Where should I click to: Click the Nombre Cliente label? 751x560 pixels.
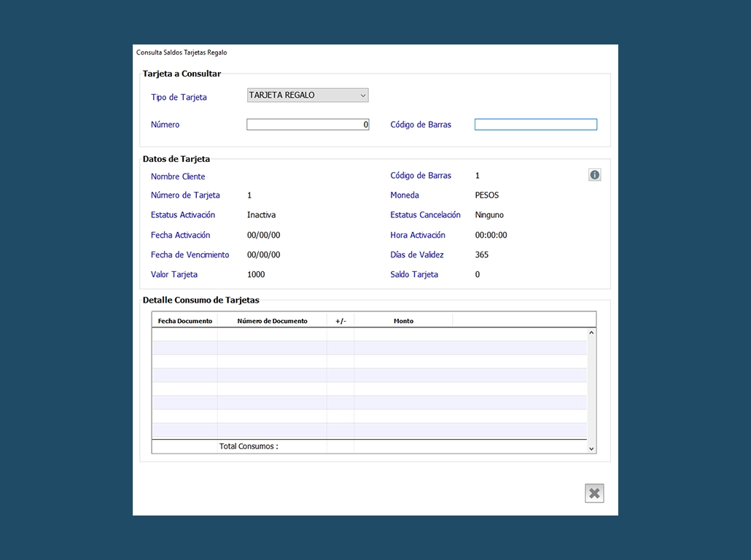(178, 176)
